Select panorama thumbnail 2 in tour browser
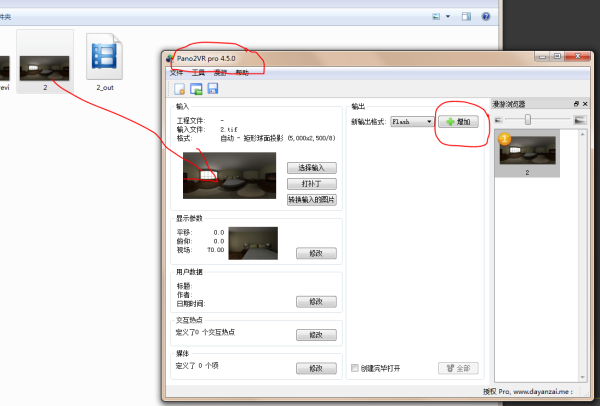Viewport: 600px width, 406px height. click(527, 153)
